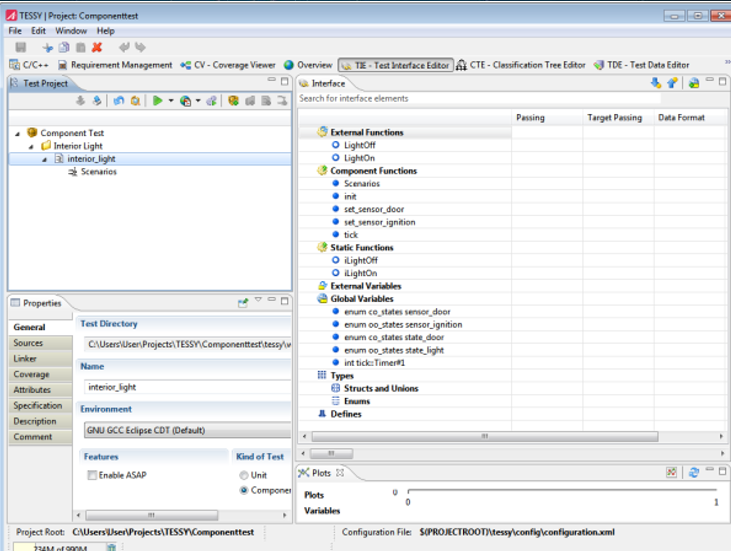Viewport: 731px width, 551px height.
Task: Open dropdown arrow next to report globe icon
Action: 198,101
